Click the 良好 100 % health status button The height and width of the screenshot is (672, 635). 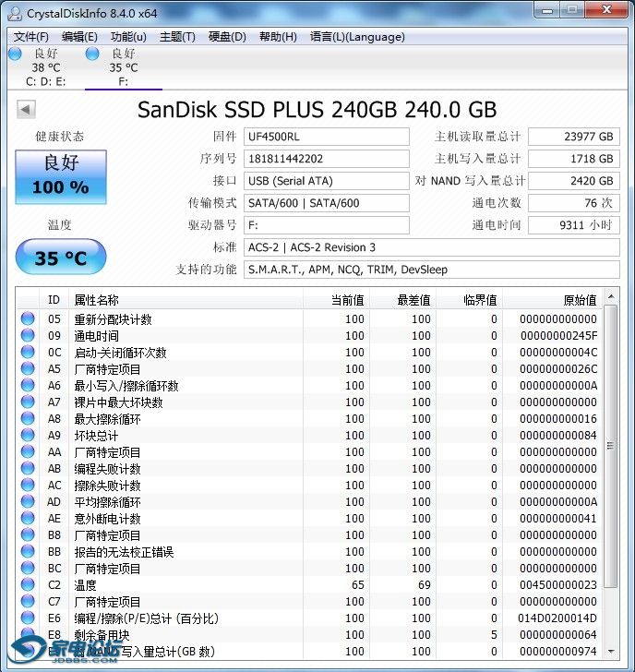pyautogui.click(x=61, y=176)
